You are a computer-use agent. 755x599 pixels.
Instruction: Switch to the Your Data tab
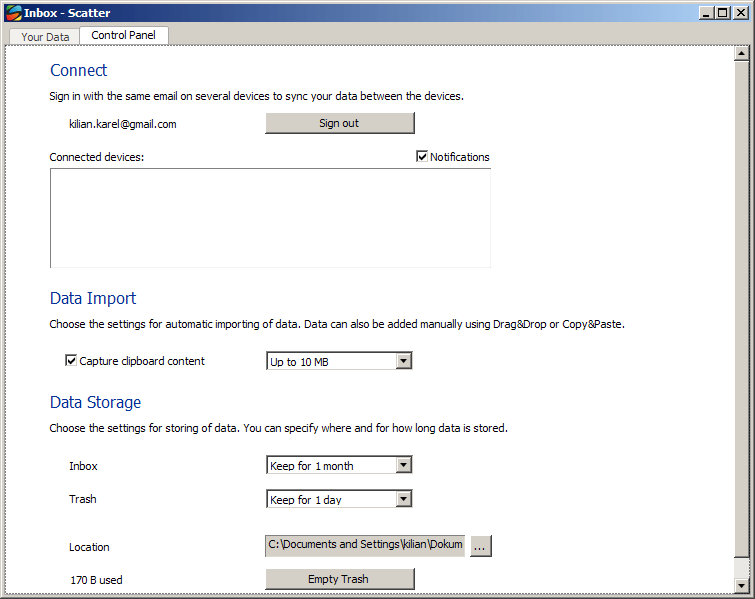pos(45,37)
